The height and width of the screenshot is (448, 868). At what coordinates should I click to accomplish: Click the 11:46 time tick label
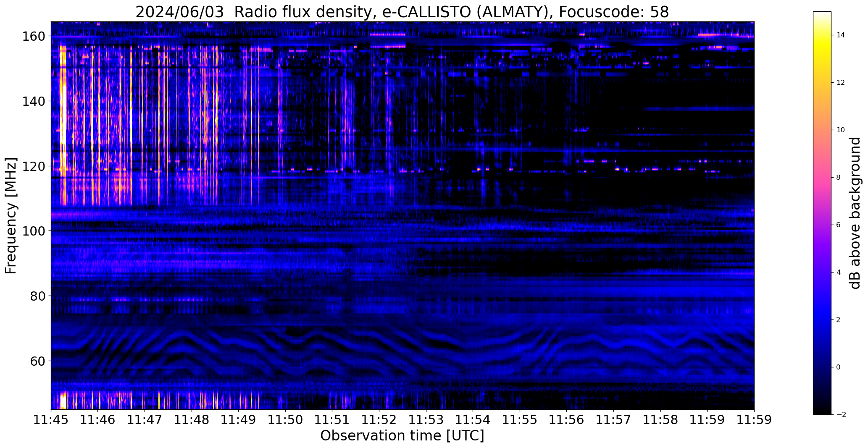[98, 420]
